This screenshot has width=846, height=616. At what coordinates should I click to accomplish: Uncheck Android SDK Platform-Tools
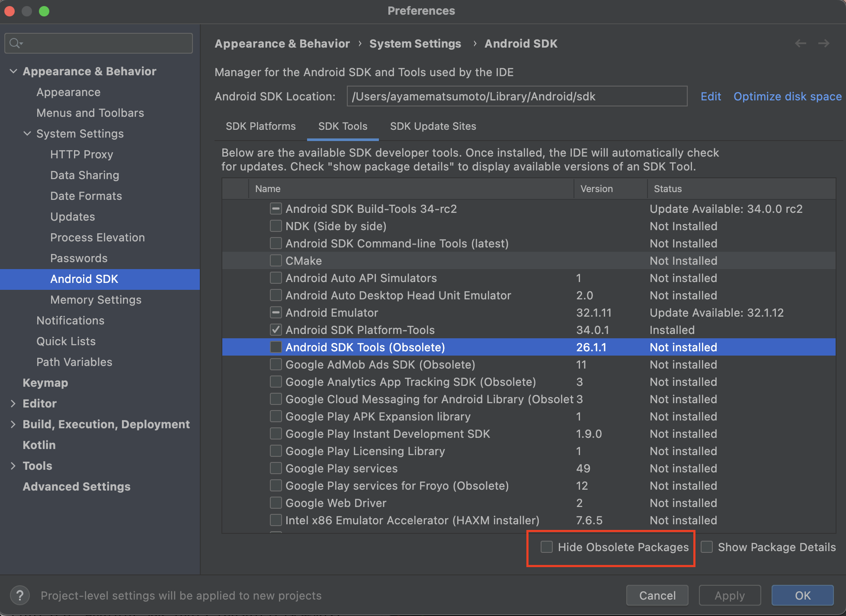276,330
